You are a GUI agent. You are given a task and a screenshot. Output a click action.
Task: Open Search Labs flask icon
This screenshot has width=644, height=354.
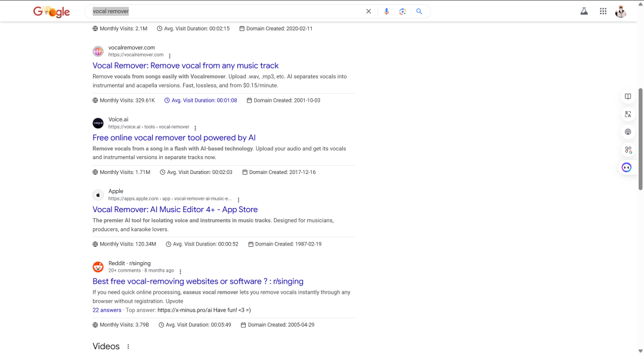584,11
